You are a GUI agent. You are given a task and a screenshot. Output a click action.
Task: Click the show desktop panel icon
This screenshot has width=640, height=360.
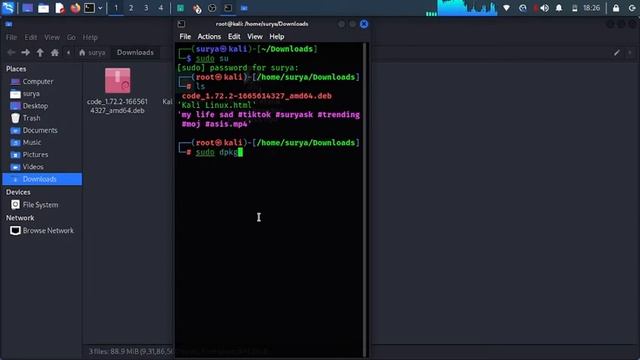pyautogui.click(x=27, y=8)
